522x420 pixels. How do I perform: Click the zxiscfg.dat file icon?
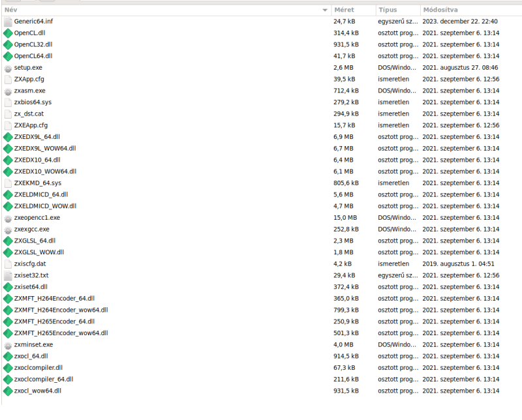point(8,264)
